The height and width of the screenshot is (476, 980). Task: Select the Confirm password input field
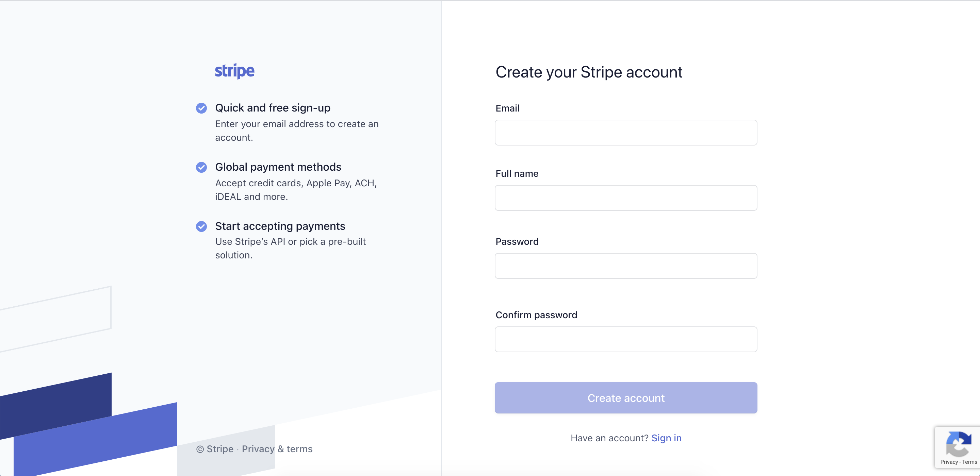626,340
